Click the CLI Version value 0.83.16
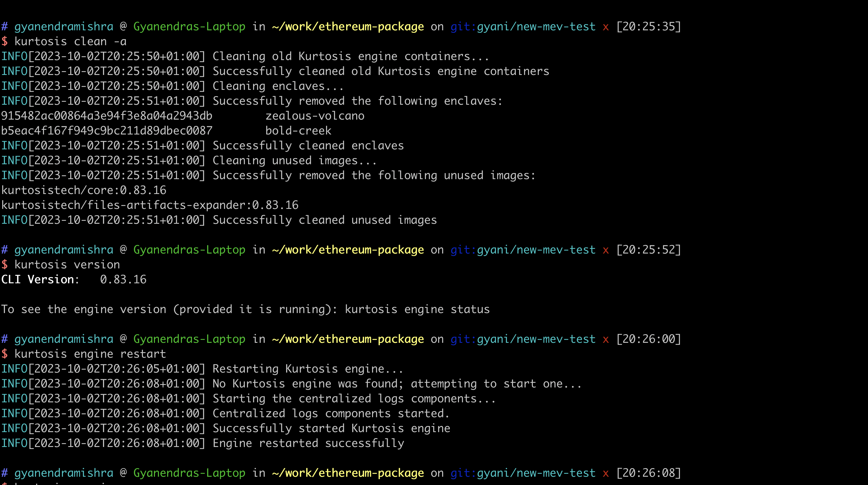 point(124,279)
